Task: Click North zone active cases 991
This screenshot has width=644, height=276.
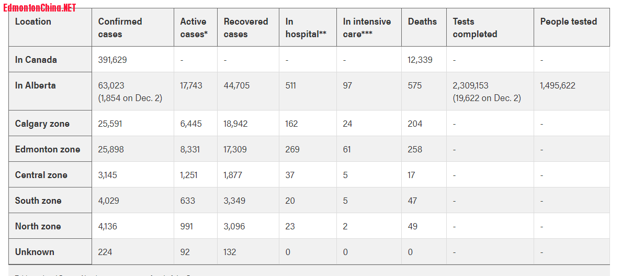Action: click(187, 226)
